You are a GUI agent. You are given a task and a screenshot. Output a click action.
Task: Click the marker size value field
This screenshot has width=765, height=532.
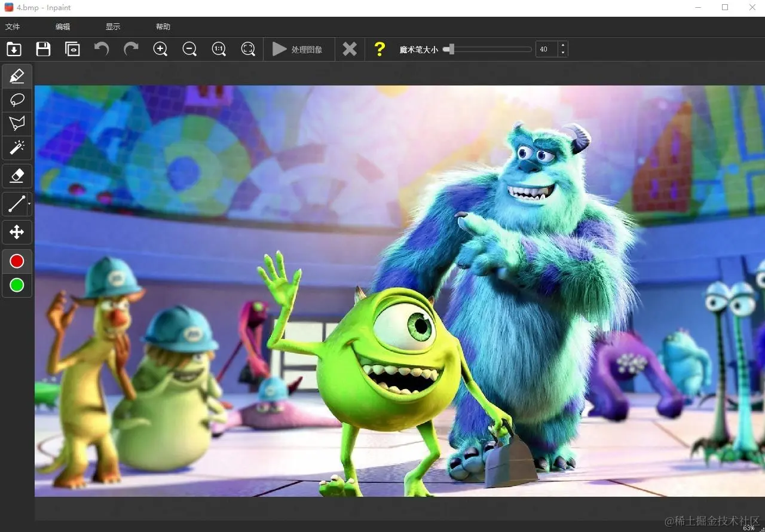pyautogui.click(x=547, y=49)
